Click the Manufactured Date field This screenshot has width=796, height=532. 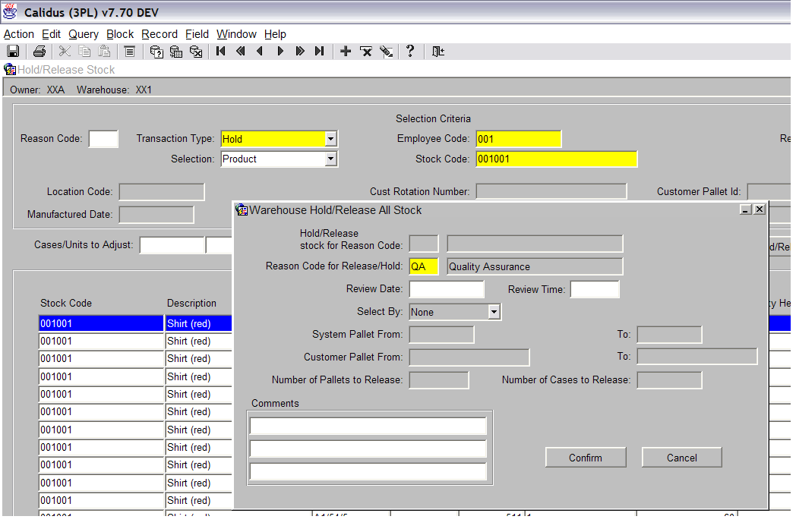point(156,215)
